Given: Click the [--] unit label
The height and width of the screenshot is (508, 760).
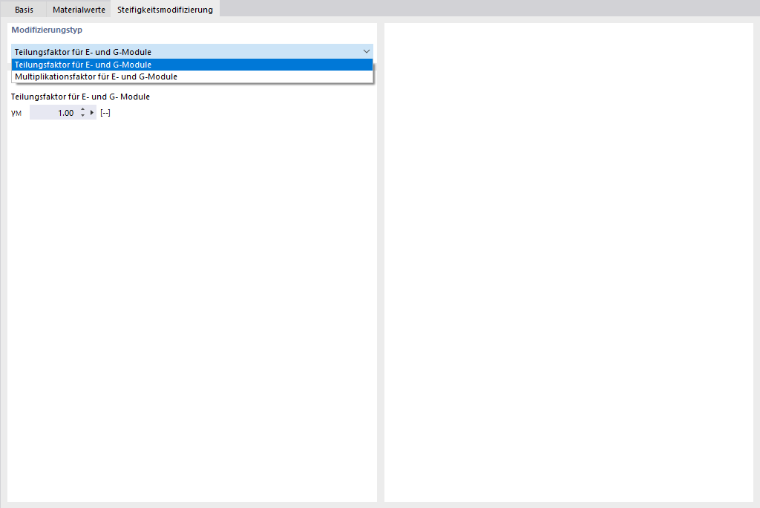Looking at the screenshot, I should [x=105, y=113].
